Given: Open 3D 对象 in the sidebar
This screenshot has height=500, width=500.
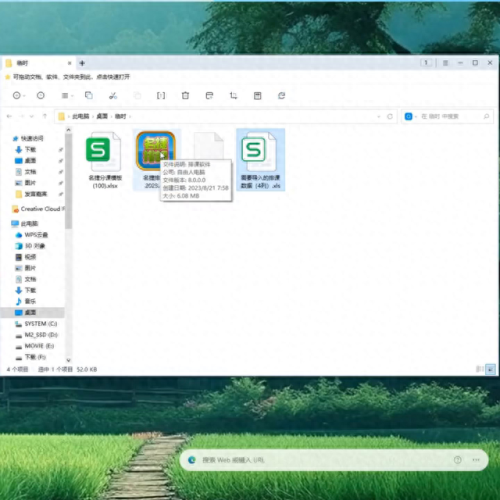Looking at the screenshot, I should pos(30,246).
